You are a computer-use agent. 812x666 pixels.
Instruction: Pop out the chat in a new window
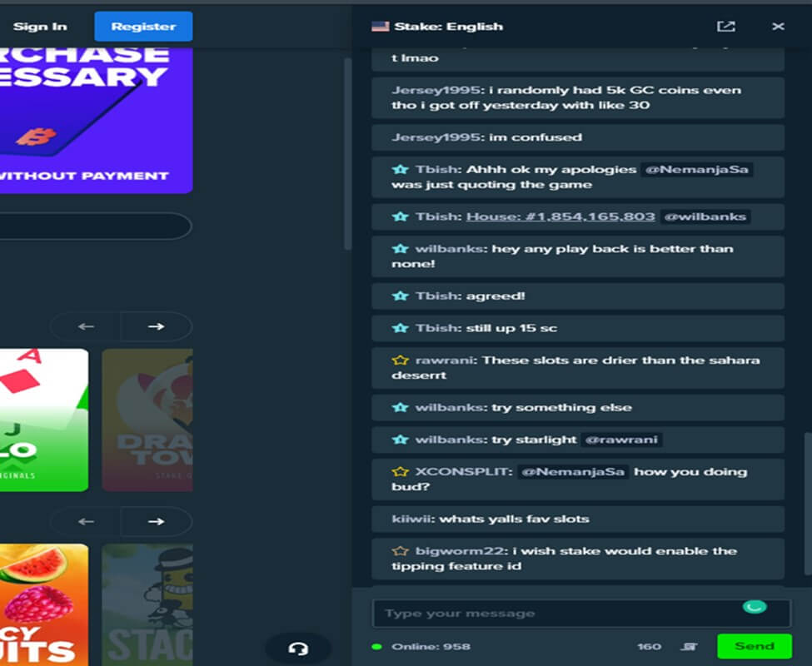pyautogui.click(x=725, y=27)
